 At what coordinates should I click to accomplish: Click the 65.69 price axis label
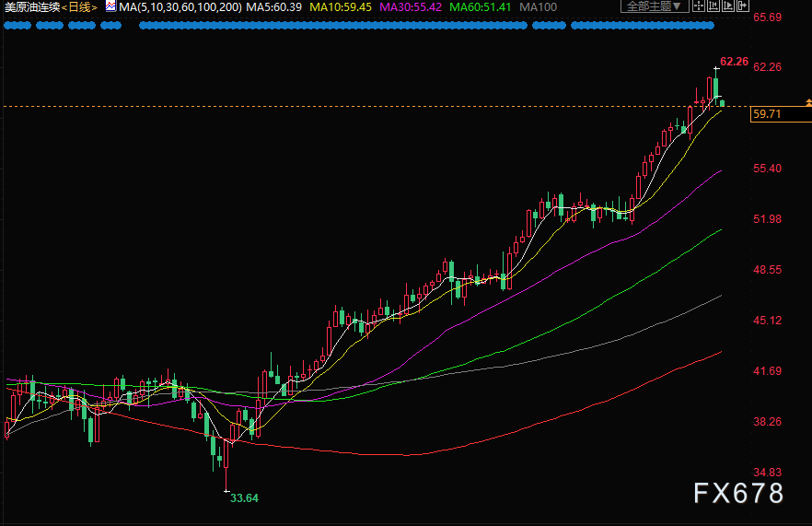pos(767,18)
